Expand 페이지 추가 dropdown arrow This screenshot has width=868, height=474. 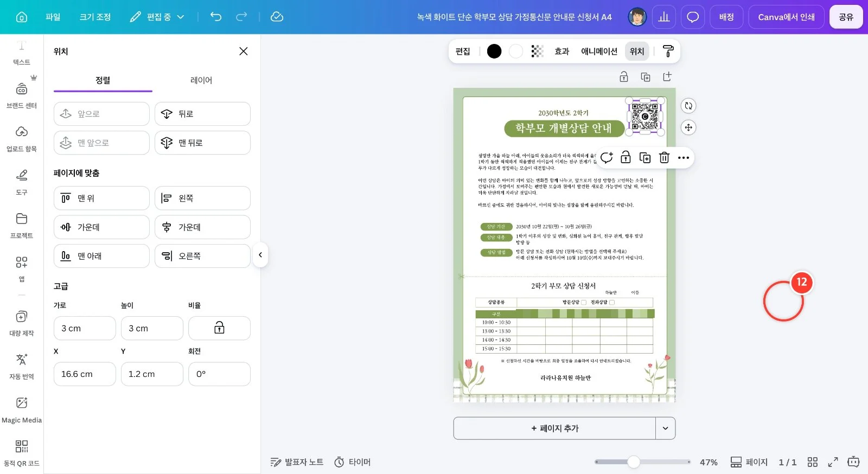[x=666, y=428]
